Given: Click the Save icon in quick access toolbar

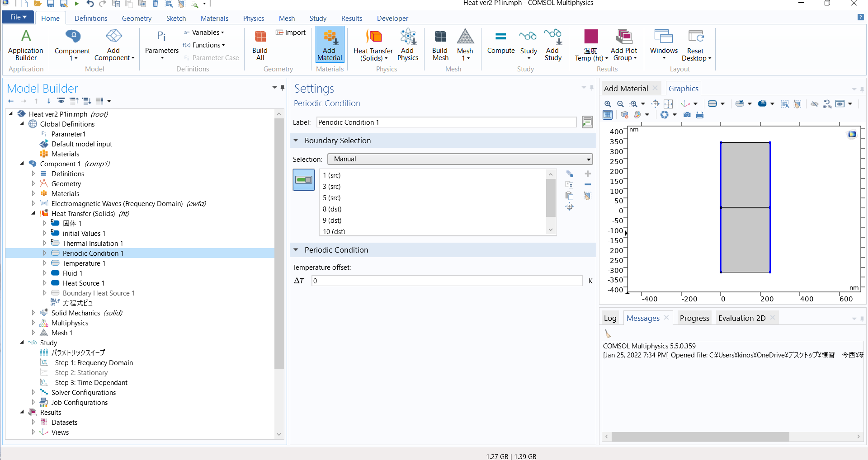Looking at the screenshot, I should pyautogui.click(x=51, y=4).
